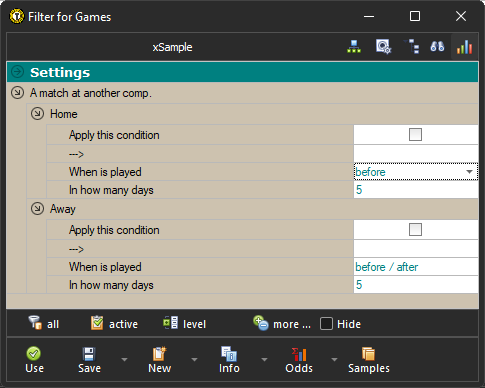Viewport: 485px width, 388px height.
Task: Enable 'Apply this condition' for Home
Action: (415, 135)
